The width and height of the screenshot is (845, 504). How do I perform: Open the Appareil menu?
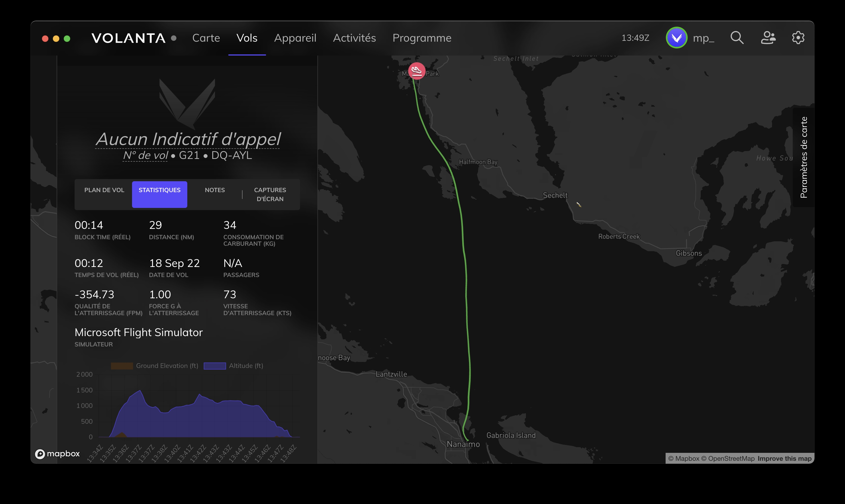pyautogui.click(x=295, y=38)
